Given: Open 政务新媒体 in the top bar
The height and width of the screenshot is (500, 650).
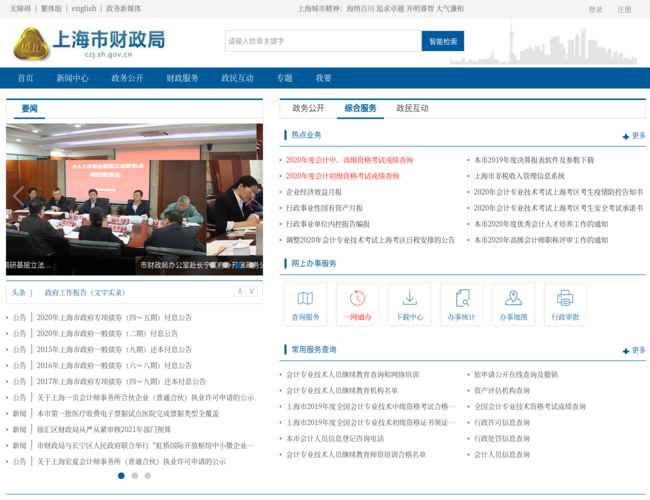Looking at the screenshot, I should click(x=124, y=9).
